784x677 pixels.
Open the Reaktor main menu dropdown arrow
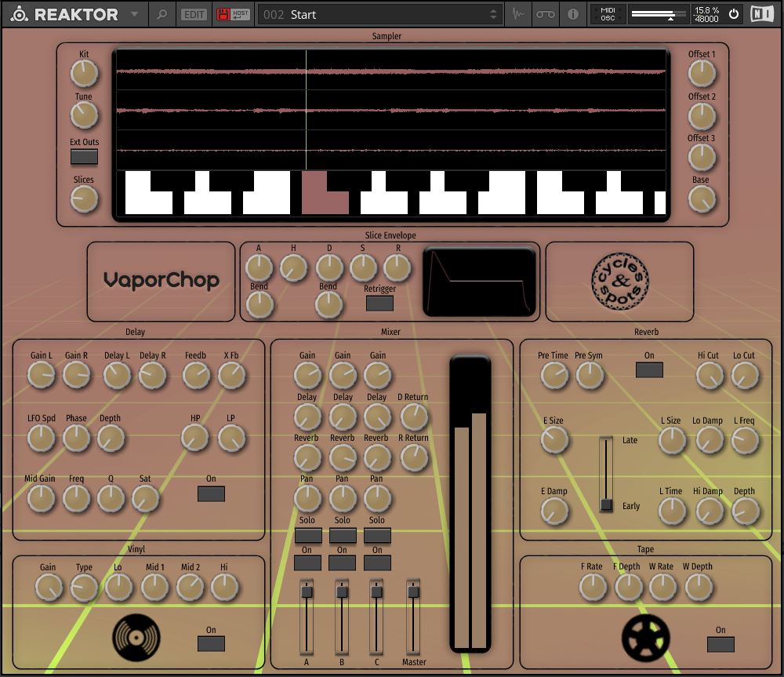click(135, 14)
